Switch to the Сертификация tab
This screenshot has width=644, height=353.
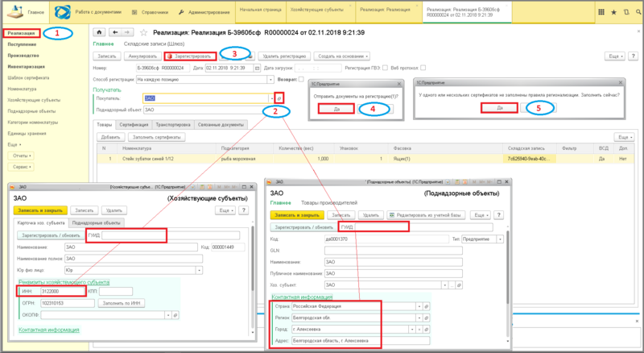(134, 125)
